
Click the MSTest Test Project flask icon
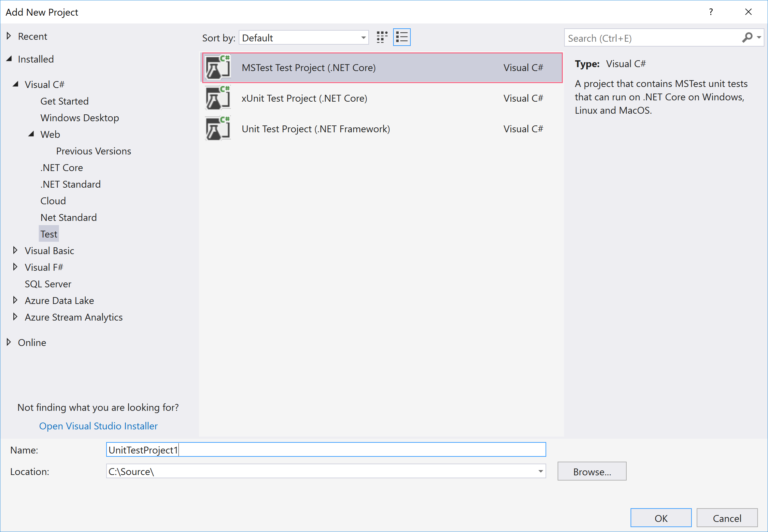pos(218,67)
